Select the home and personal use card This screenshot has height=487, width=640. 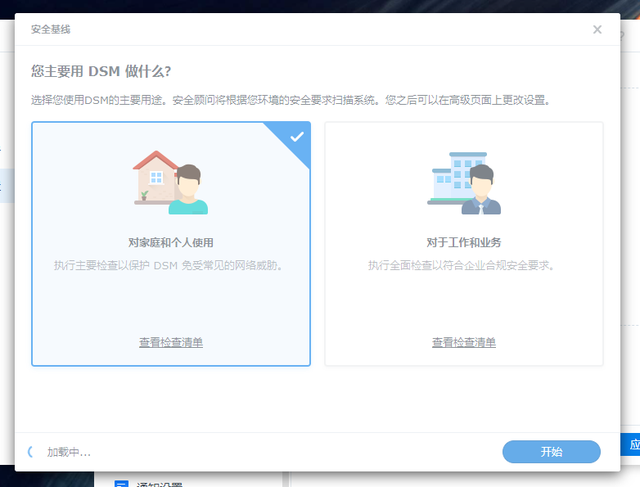[x=171, y=244]
